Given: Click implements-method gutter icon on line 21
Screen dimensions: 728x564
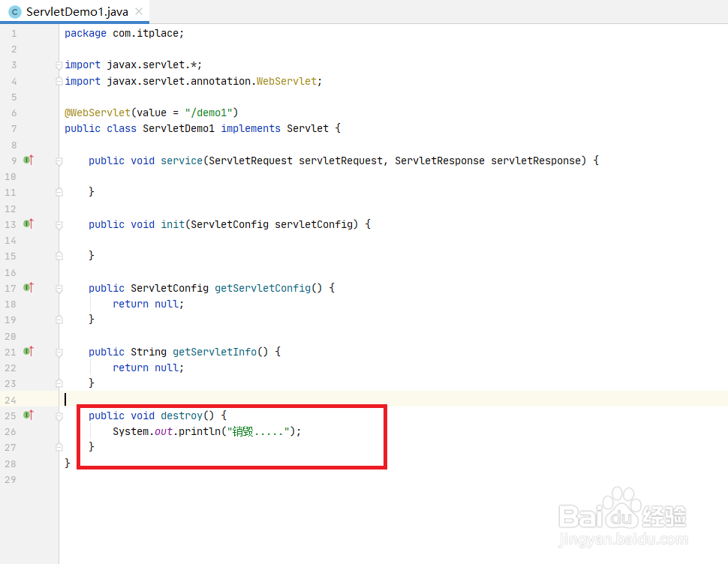Looking at the screenshot, I should coord(29,351).
